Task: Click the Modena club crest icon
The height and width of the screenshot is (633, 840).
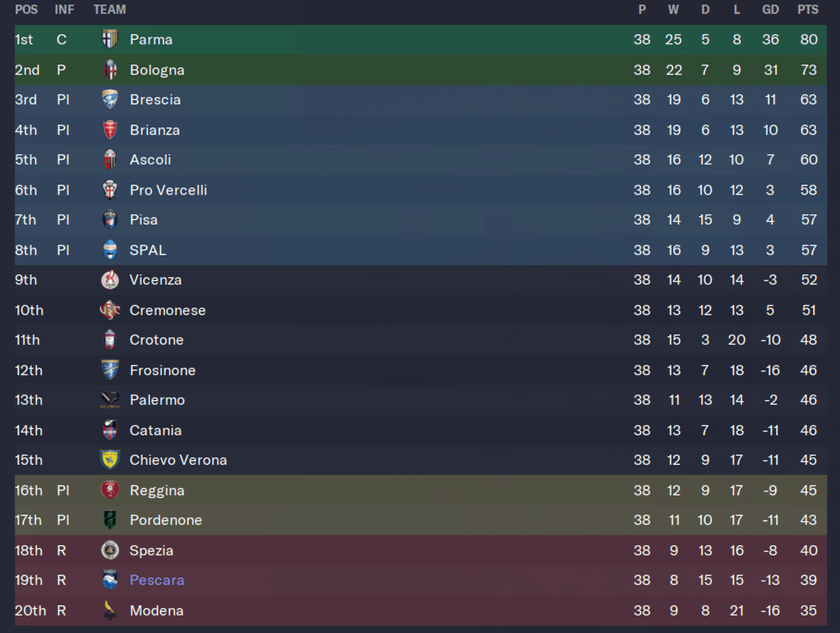Action: pos(110,611)
